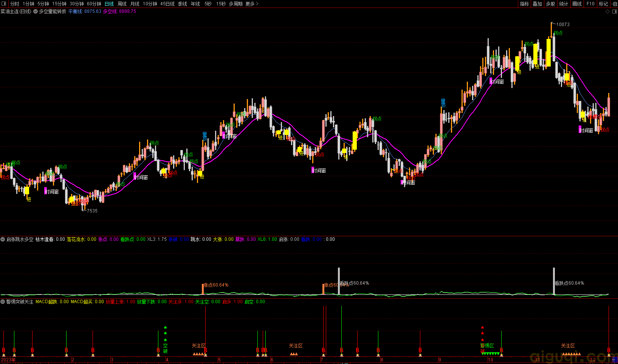
Task: Click the blue 量顶 marker near April
Action: (204, 136)
